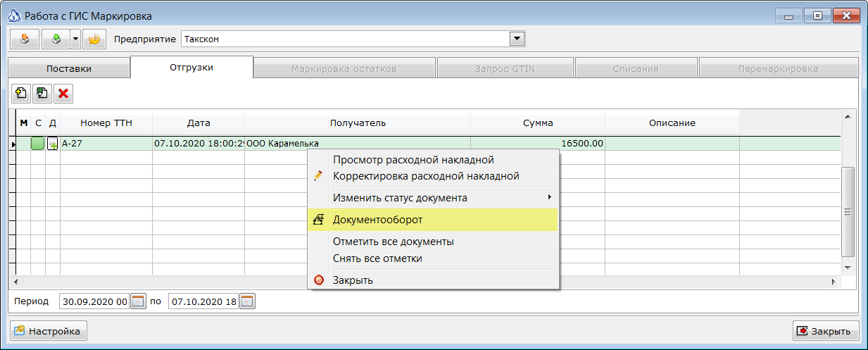Image resolution: width=868 pixels, height=350 pixels.
Task: Click the amount 16500.00 cell
Action: [x=538, y=144]
